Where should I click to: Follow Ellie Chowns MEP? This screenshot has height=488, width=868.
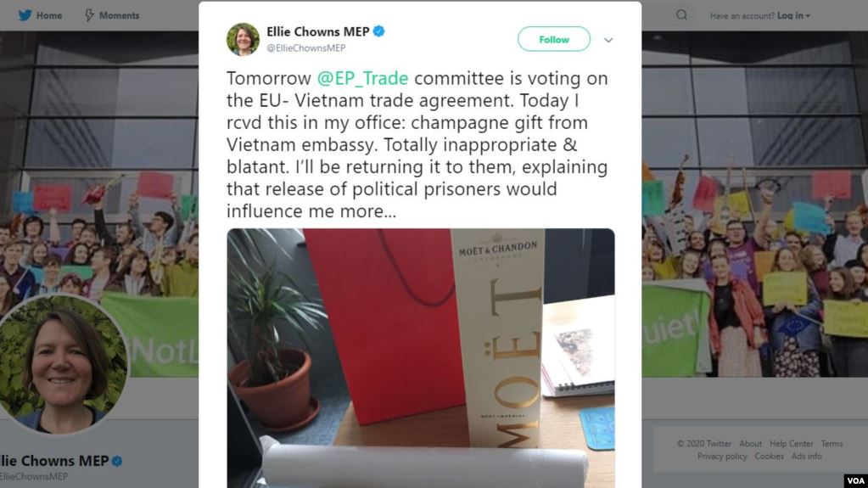(x=553, y=39)
